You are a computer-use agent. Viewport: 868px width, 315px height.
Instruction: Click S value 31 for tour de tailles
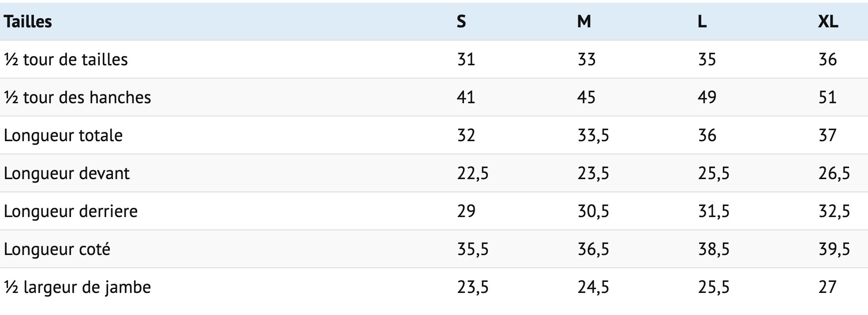point(466,60)
